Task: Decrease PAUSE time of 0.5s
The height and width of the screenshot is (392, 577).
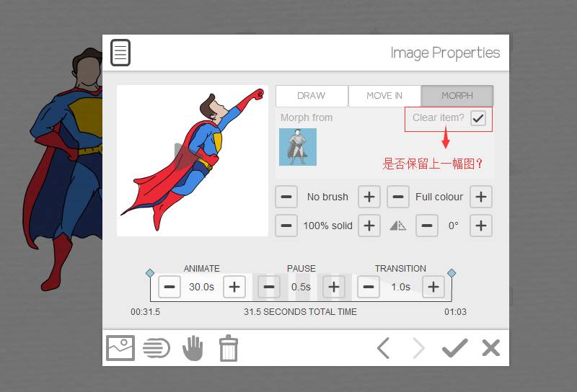Action: click(269, 287)
